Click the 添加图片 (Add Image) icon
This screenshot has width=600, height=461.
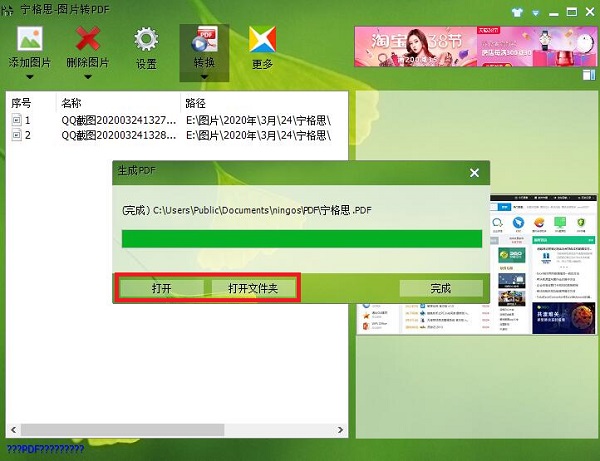click(x=30, y=40)
